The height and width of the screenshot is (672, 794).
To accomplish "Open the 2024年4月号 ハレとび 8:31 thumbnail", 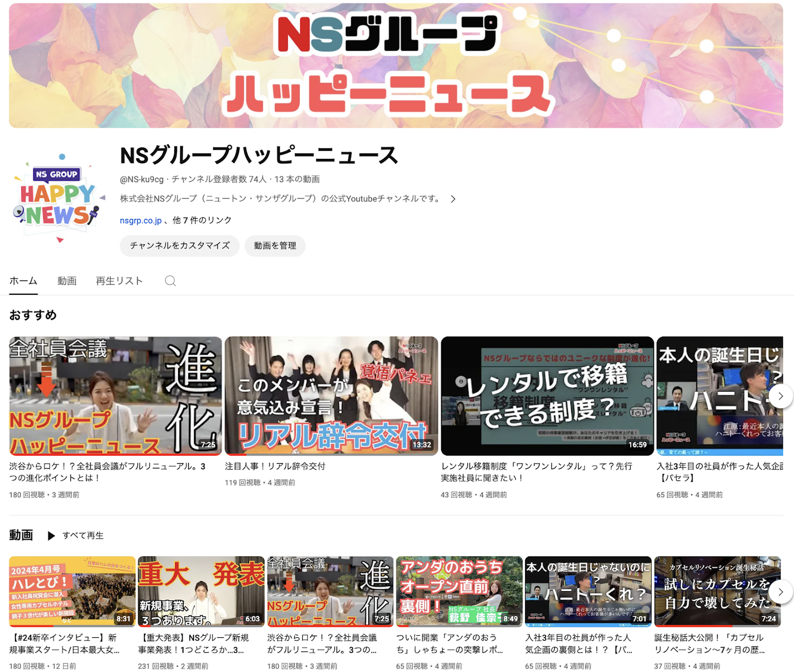I will [x=72, y=592].
